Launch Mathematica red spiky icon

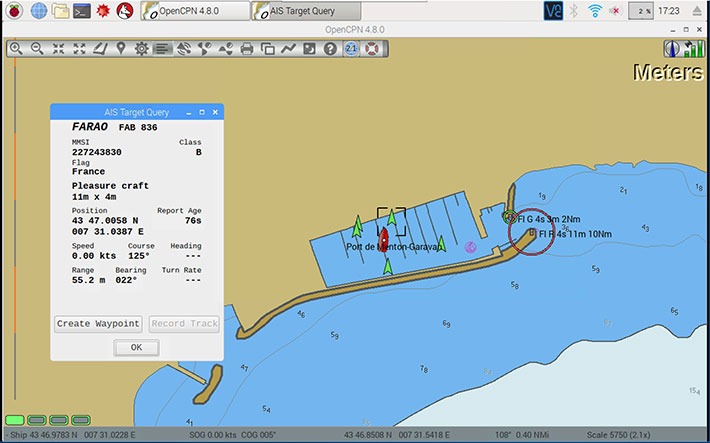(x=103, y=10)
